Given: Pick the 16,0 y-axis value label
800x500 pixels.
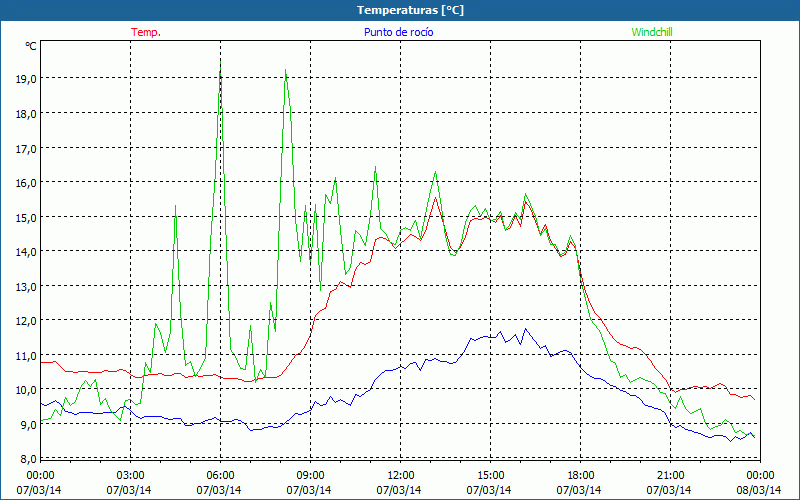Looking at the screenshot, I should point(25,183).
